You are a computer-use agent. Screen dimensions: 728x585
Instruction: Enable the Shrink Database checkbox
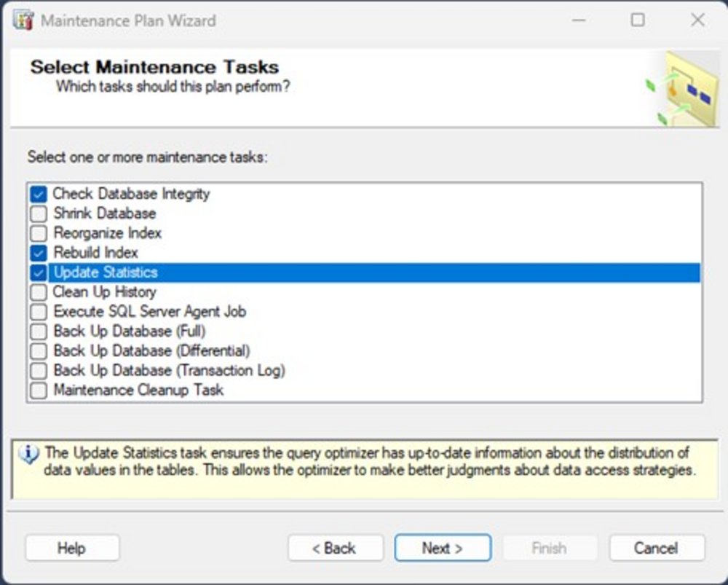[x=39, y=214]
